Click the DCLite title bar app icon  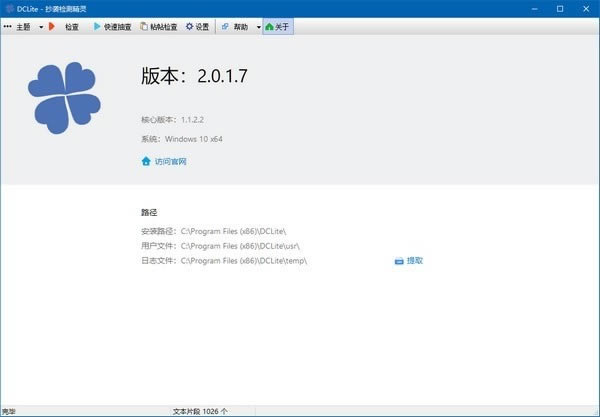click(9, 8)
